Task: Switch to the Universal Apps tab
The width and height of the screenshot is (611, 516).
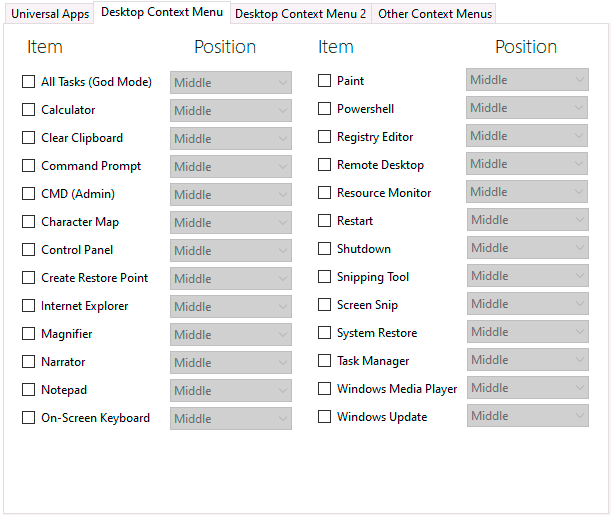Action: click(49, 14)
